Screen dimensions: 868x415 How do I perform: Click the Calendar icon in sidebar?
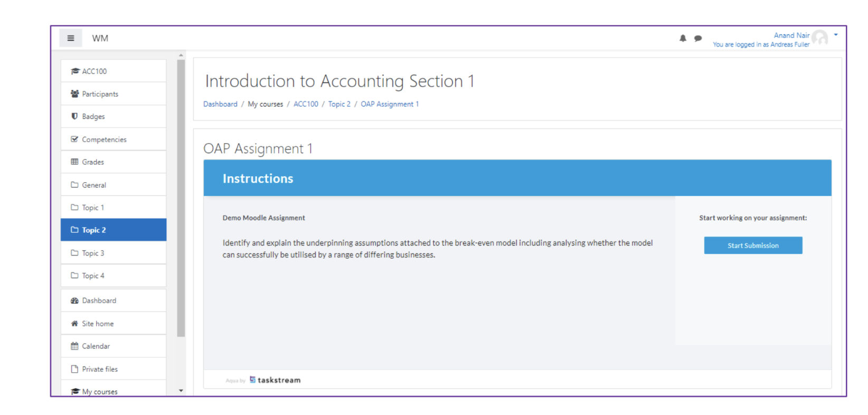[74, 346]
